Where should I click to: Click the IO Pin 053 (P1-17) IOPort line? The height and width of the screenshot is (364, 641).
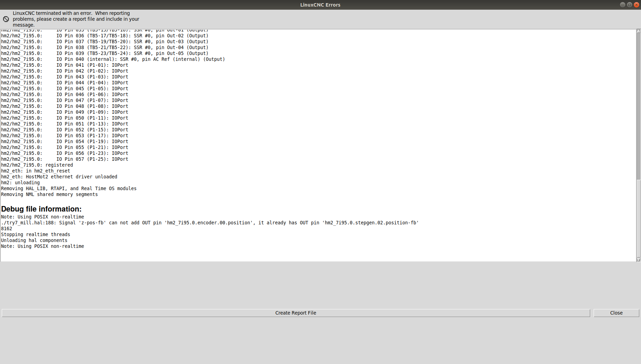[x=65, y=136]
